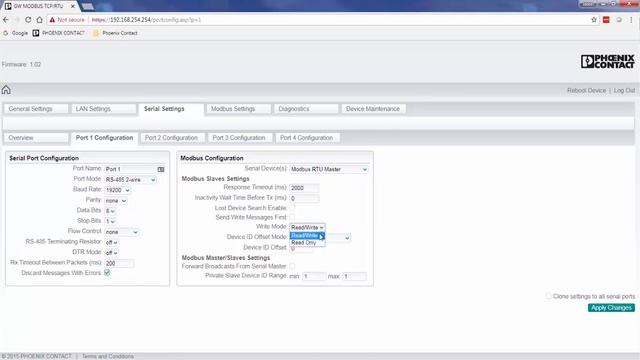Viewport: 640px width, 360px height.
Task: Close the GW MODBUS TCP/RTU browser tab
Action: click(73, 6)
